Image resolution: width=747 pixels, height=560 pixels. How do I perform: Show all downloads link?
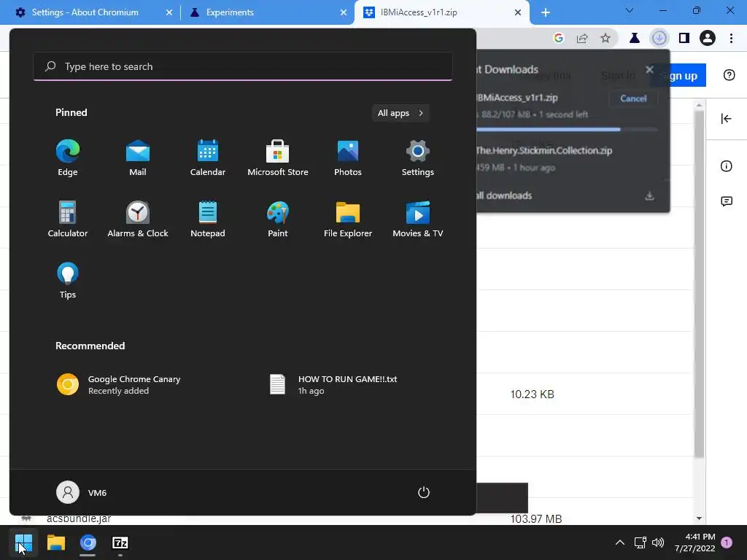coord(504,195)
